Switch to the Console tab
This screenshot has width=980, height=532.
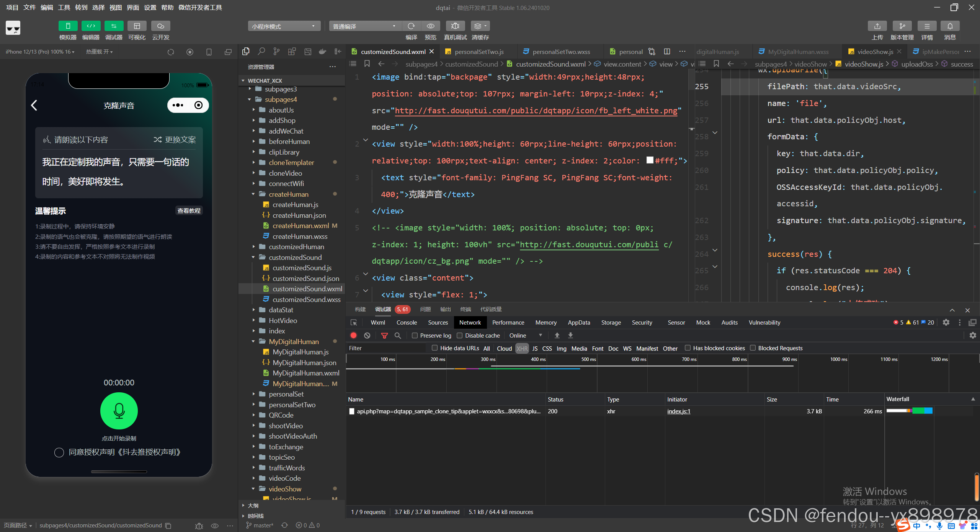(x=407, y=322)
